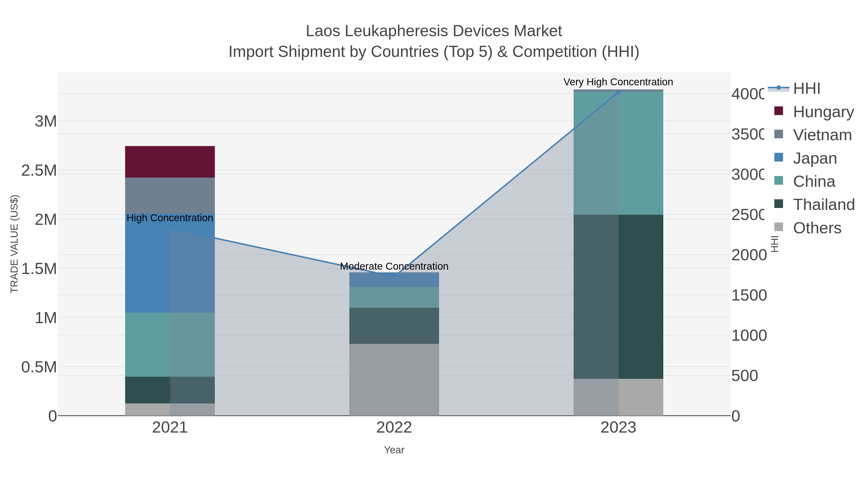The image size is (868, 488).
Task: Click the Very High Concentration annotation
Action: (x=618, y=82)
